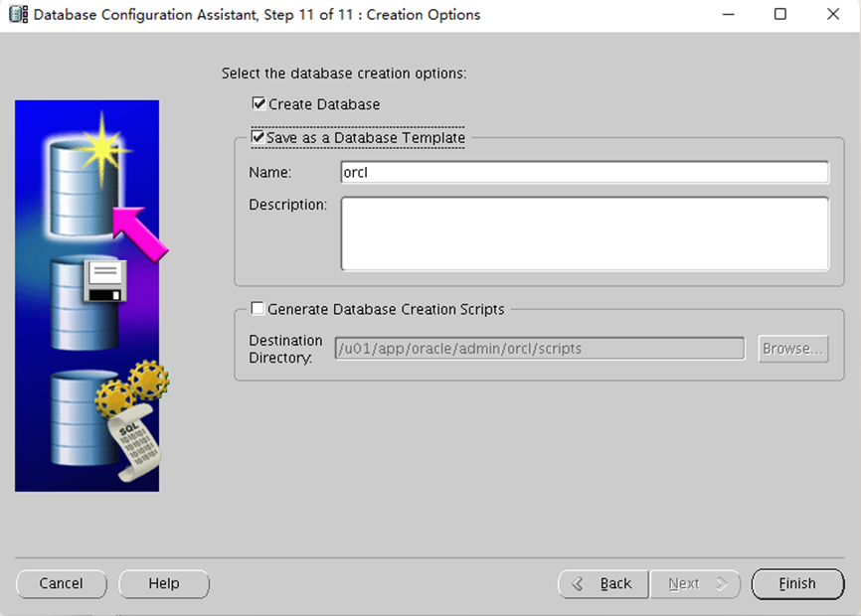Click the 'Description:' label
The height and width of the screenshot is (616, 861).
tap(287, 205)
